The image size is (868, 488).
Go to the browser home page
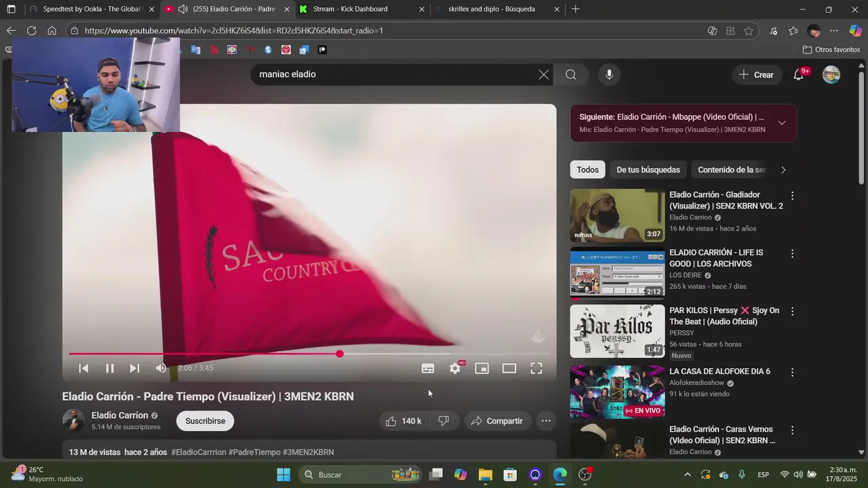52,30
